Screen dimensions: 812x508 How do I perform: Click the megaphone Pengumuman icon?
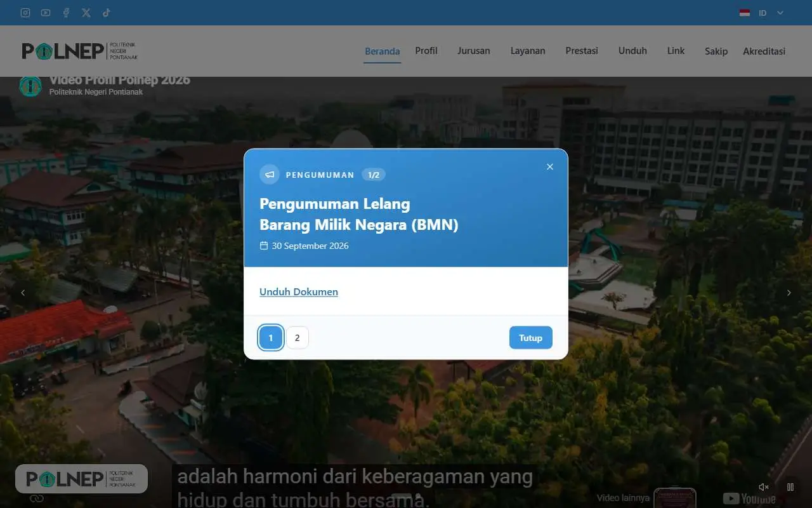[270, 175]
